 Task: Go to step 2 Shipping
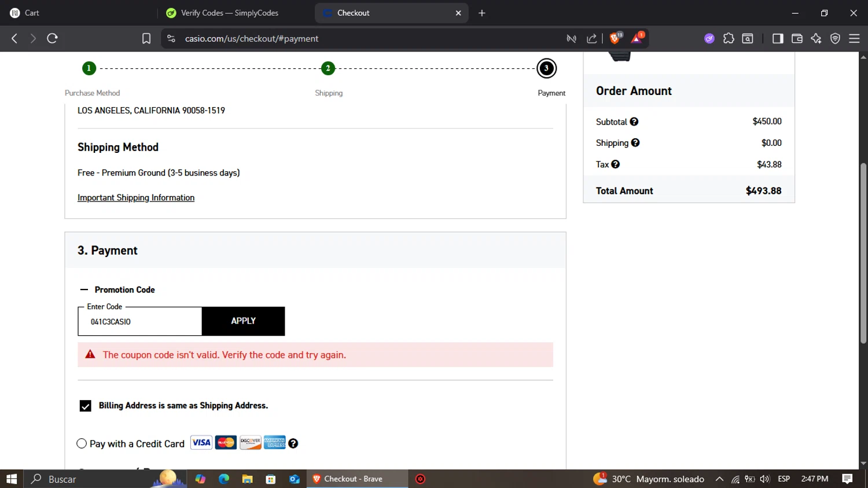[x=328, y=68]
